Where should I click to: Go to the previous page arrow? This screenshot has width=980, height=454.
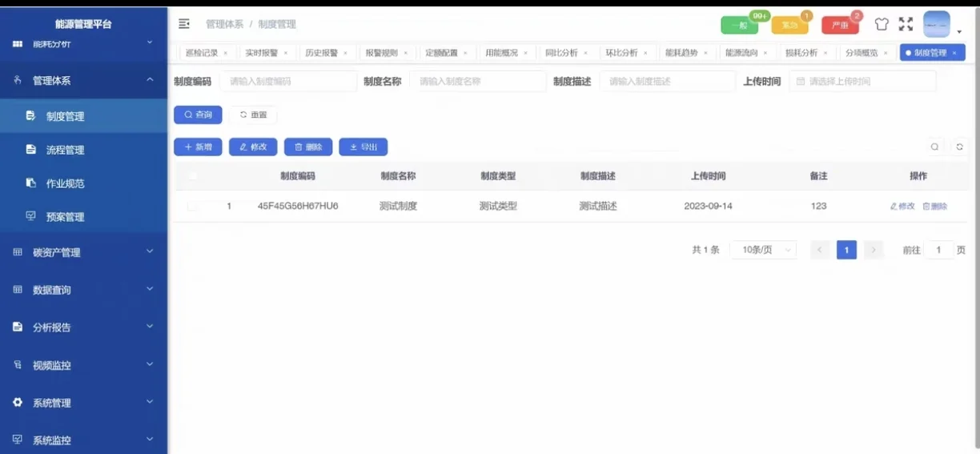[x=820, y=250]
